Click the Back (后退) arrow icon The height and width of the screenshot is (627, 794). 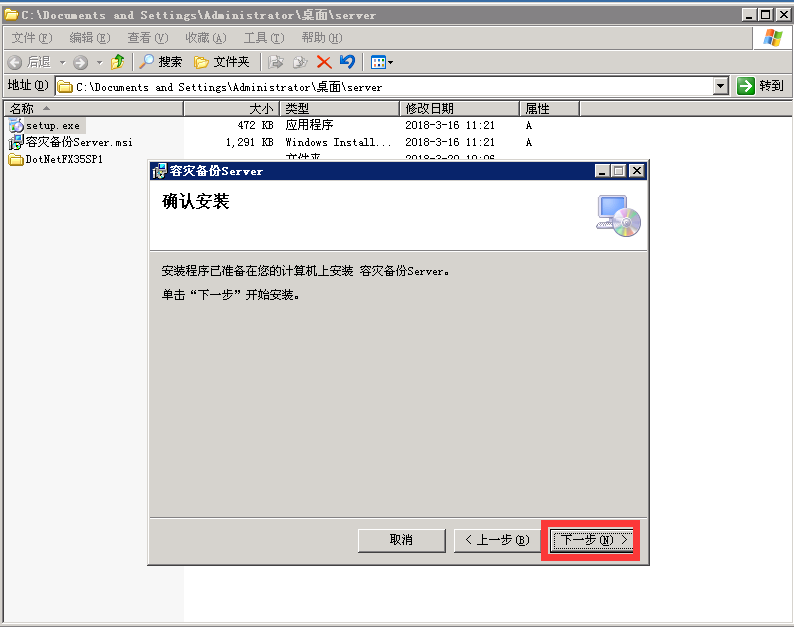(x=15, y=62)
